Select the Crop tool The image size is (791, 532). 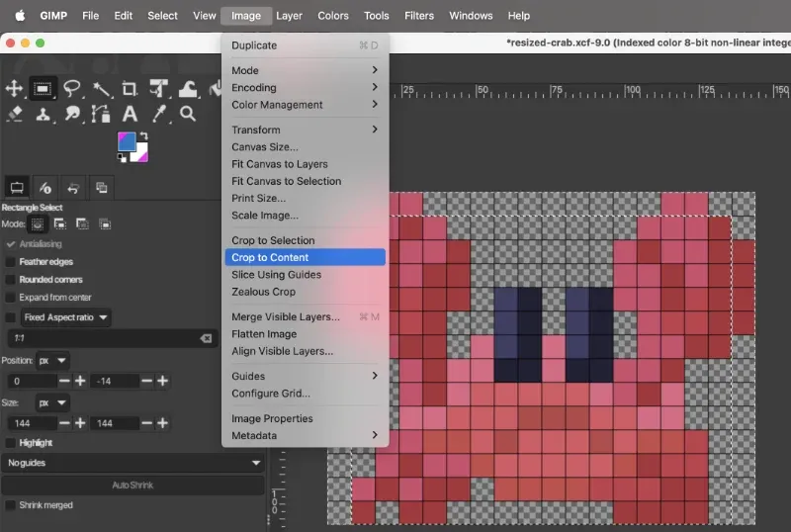coord(130,89)
